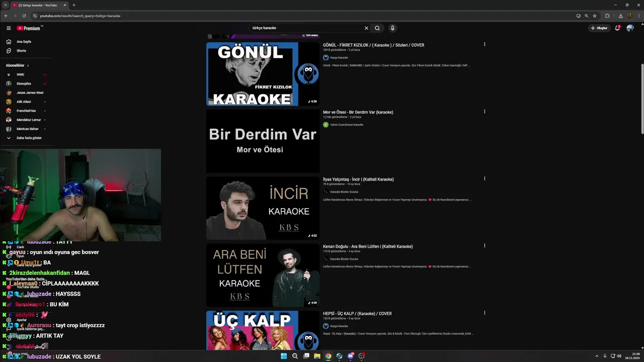Clear the search text with X
The height and width of the screenshot is (362, 644).
(366, 28)
